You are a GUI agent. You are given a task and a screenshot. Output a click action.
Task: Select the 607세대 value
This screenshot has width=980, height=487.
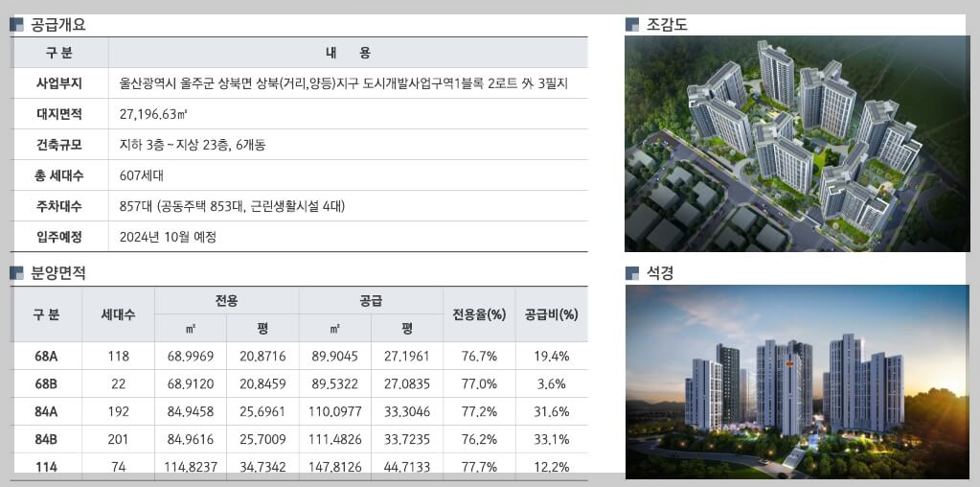[x=141, y=175]
